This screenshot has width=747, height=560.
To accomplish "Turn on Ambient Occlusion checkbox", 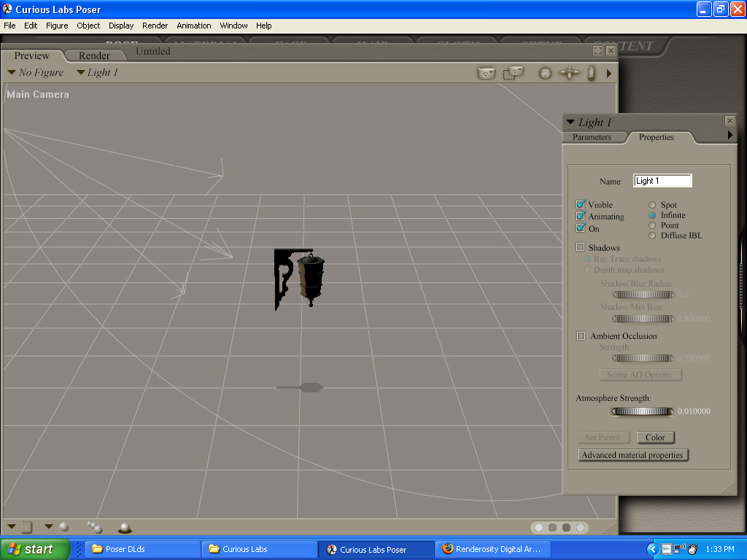I will click(x=581, y=336).
